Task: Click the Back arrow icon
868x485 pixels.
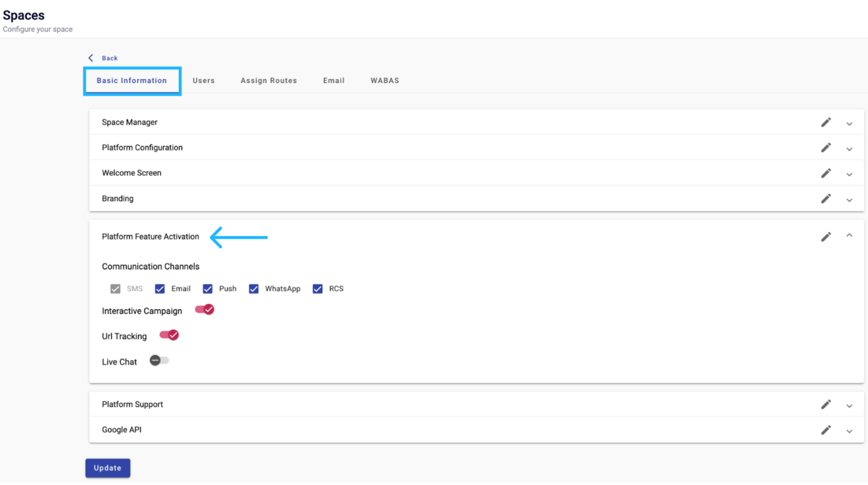Action: 91,58
